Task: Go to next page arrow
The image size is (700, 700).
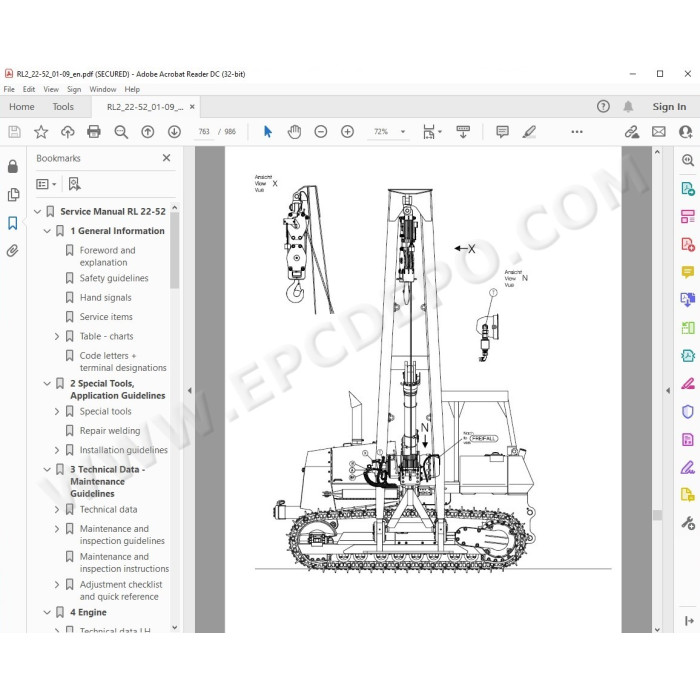Action: pyautogui.click(x=174, y=132)
